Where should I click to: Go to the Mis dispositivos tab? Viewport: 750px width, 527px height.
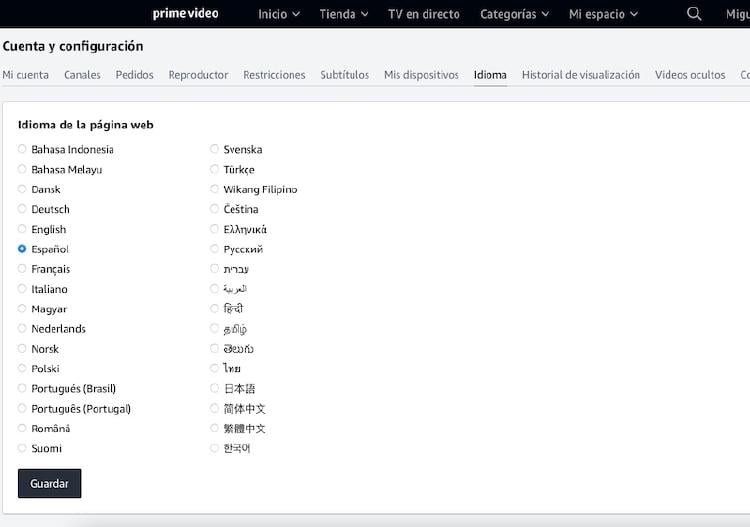[421, 75]
